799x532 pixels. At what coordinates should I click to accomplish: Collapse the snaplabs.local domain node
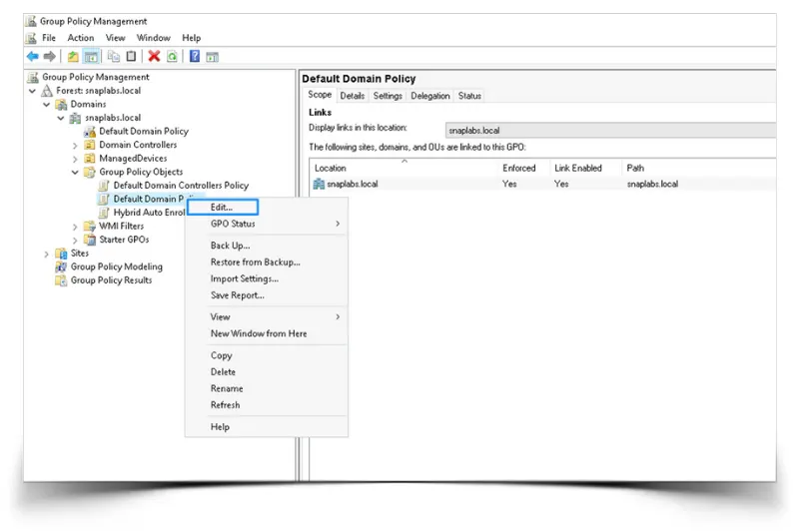tap(61, 118)
